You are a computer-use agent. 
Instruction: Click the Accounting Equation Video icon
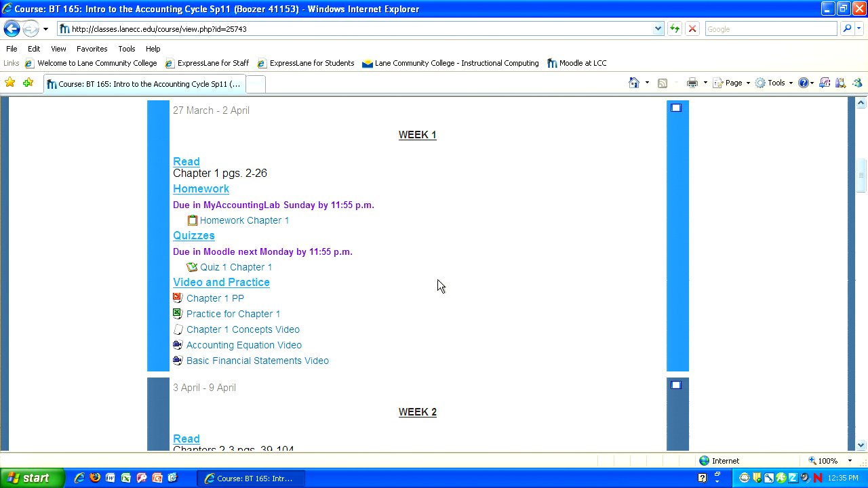point(178,345)
